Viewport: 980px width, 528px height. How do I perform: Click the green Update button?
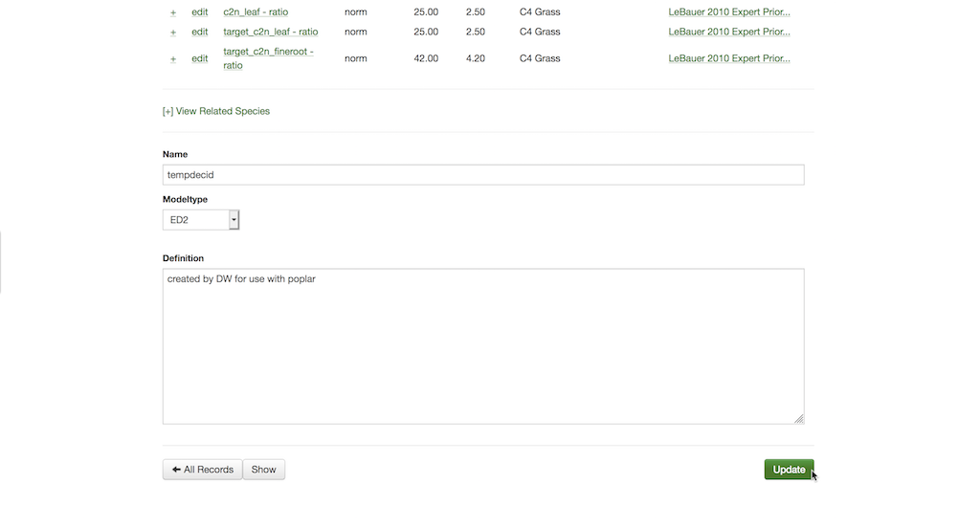pos(789,470)
